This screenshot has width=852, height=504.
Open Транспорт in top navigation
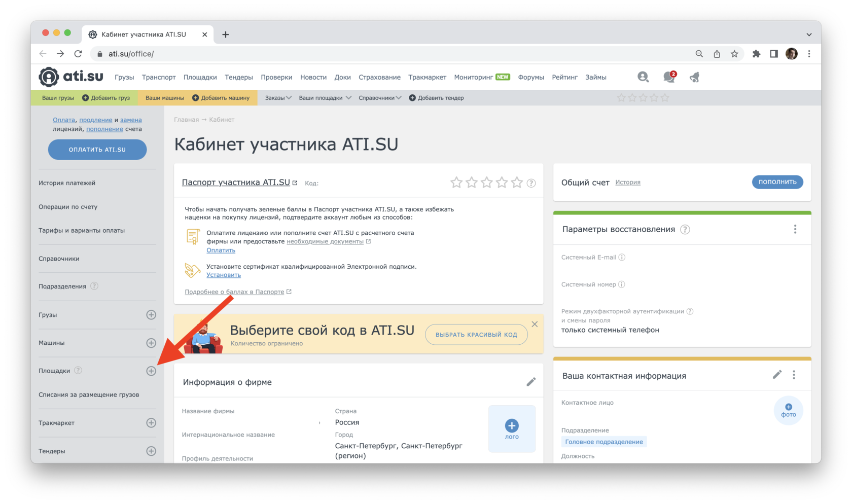pos(159,77)
